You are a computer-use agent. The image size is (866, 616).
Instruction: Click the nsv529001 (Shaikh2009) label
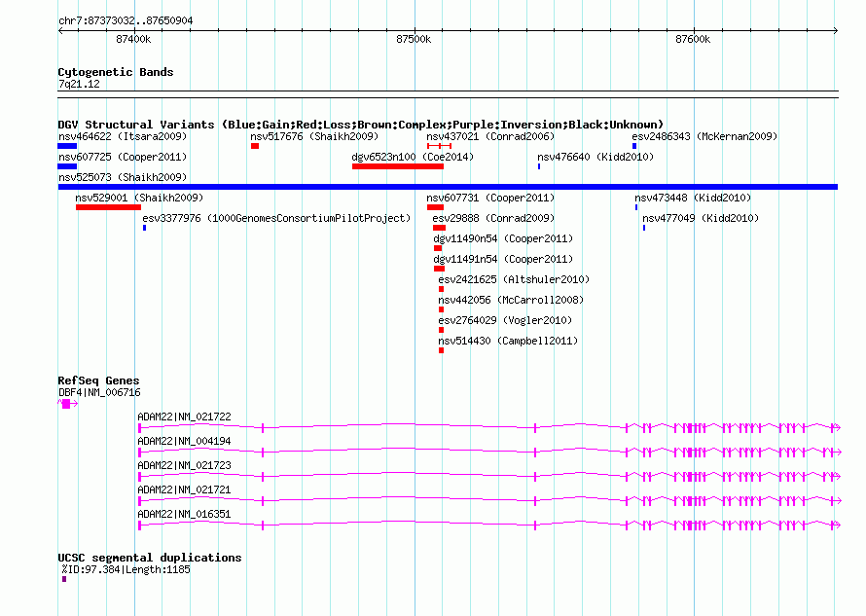139,198
